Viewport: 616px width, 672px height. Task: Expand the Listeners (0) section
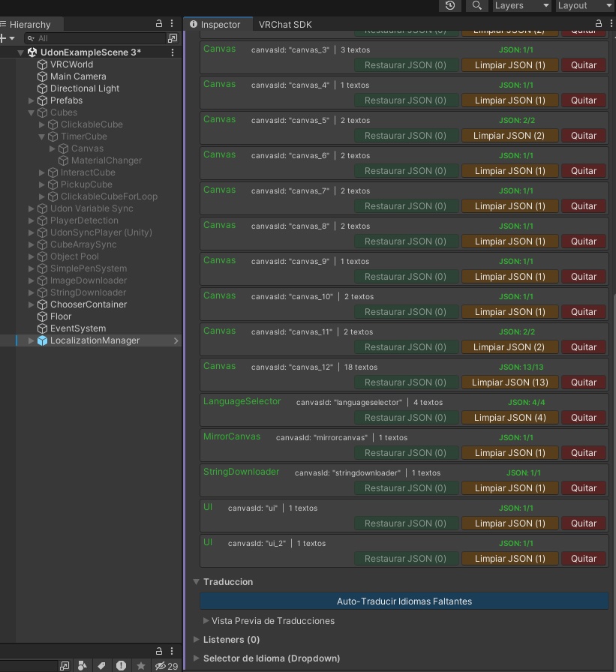click(x=196, y=640)
